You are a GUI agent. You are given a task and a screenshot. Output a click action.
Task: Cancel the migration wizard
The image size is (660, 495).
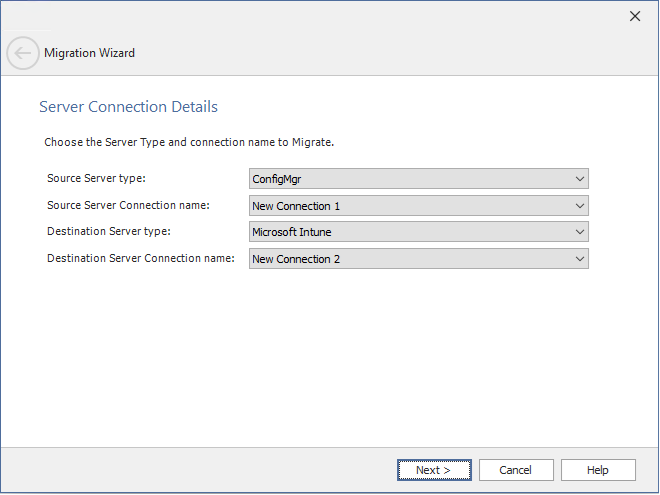point(516,470)
